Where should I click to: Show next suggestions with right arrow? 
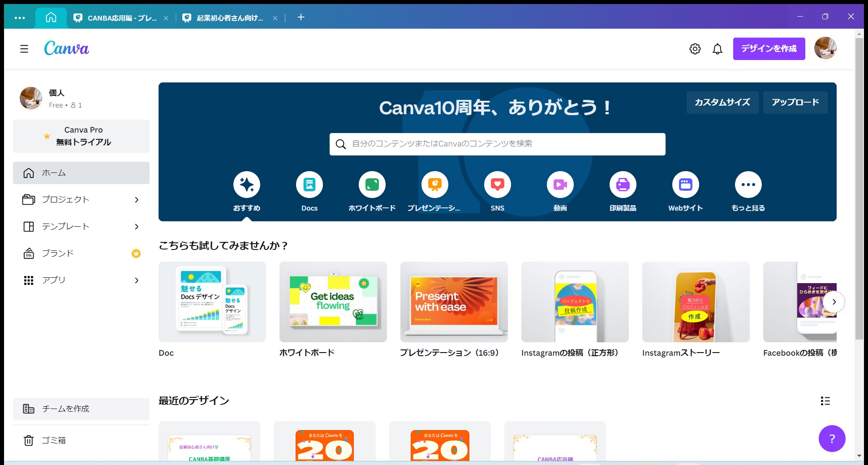coord(834,302)
